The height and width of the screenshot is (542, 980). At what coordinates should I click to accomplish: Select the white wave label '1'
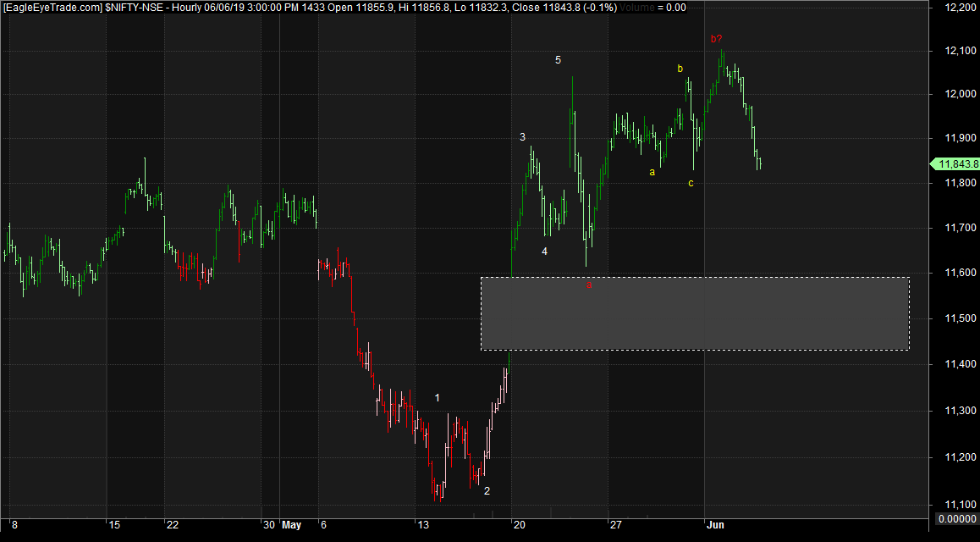coord(438,397)
